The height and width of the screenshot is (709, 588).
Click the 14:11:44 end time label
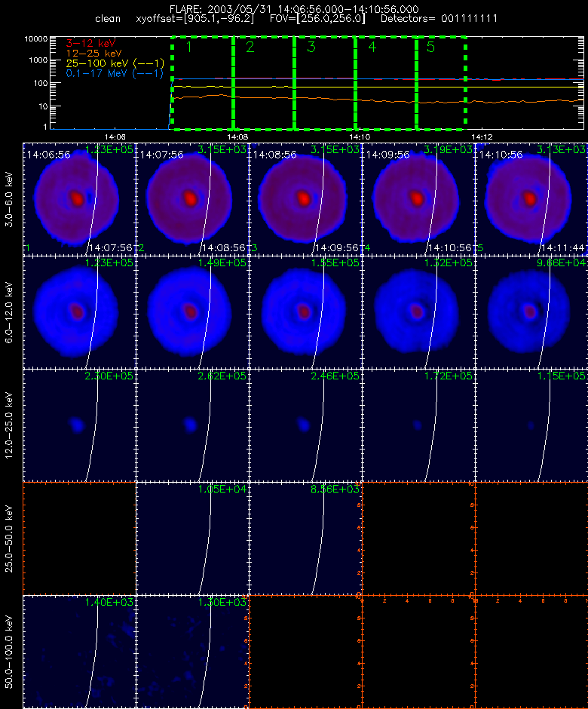tap(562, 248)
